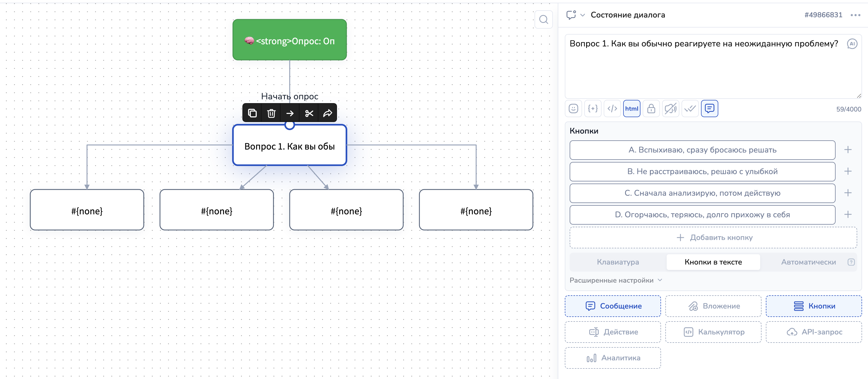Click plus next to button A. Вспыхиваю

click(x=848, y=150)
